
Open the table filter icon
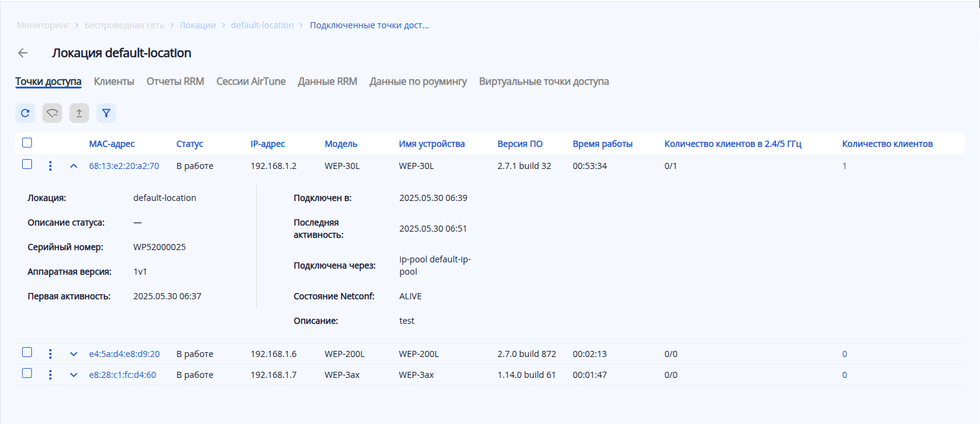pyautogui.click(x=106, y=113)
